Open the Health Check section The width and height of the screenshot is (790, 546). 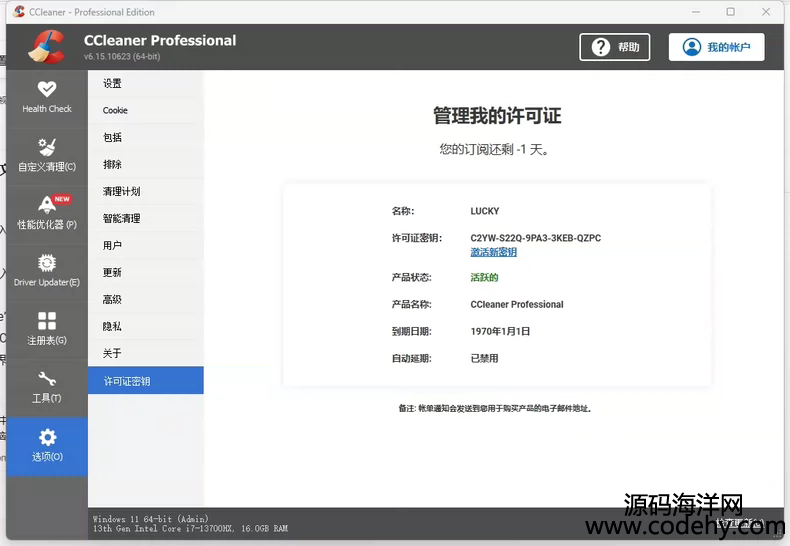pos(47,98)
